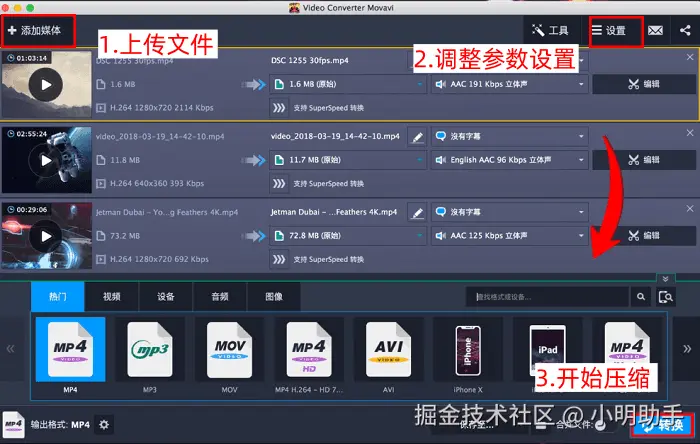Open subtitle dropdown for Jetman Dubai row
This screenshot has width=700, height=444.
(509, 212)
